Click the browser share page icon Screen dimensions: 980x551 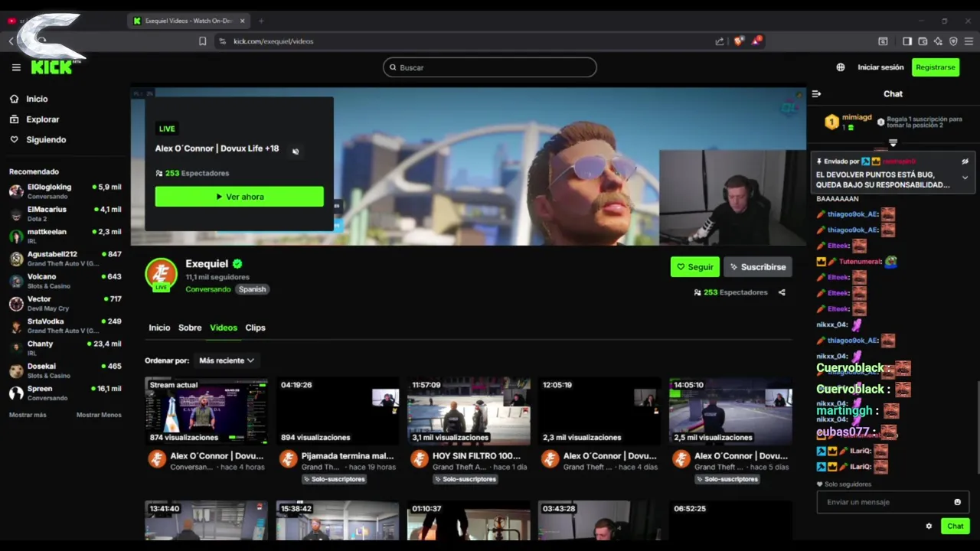[719, 41]
